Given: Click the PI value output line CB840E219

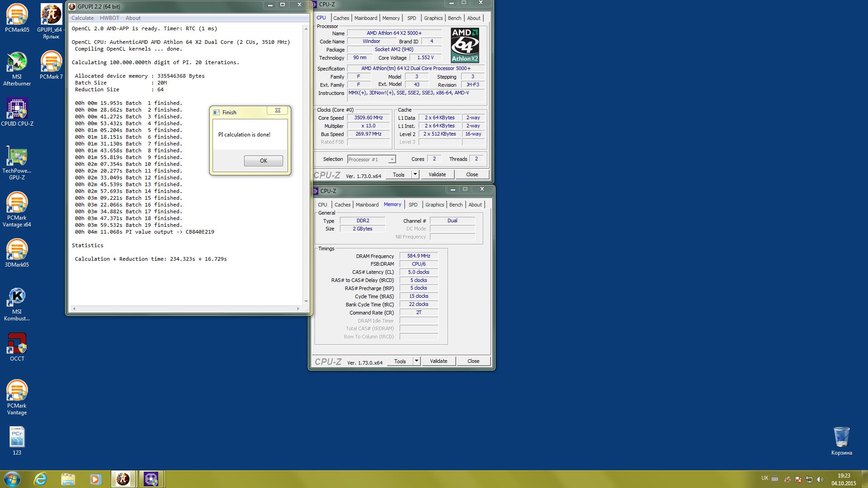Looking at the screenshot, I should [x=145, y=232].
